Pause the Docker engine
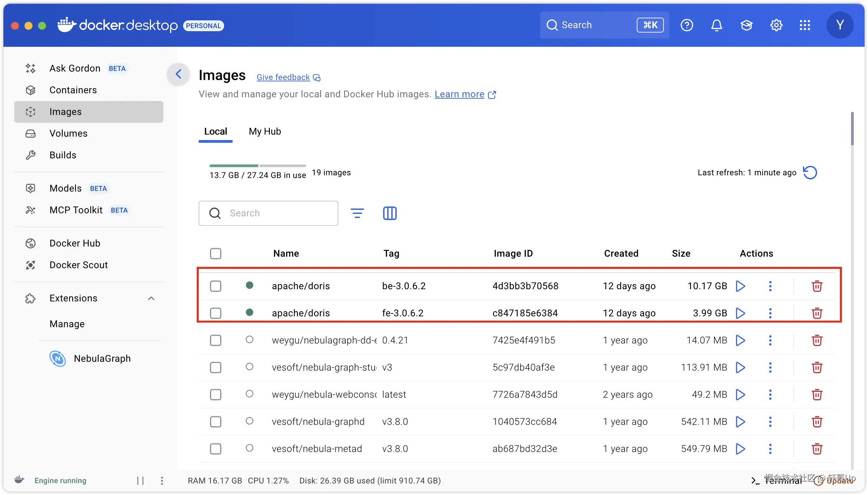The width and height of the screenshot is (868, 495). [x=140, y=480]
